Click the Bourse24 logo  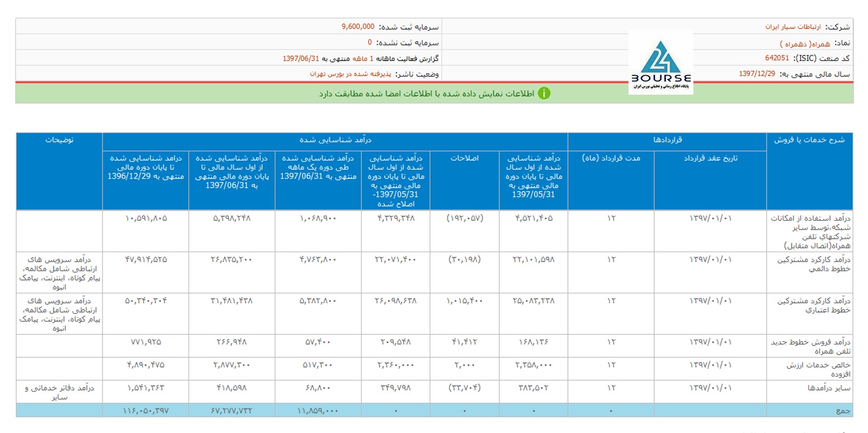[660, 63]
